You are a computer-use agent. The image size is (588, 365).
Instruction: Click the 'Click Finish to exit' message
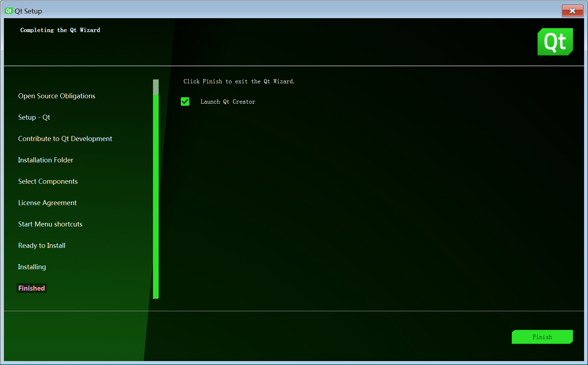(239, 82)
